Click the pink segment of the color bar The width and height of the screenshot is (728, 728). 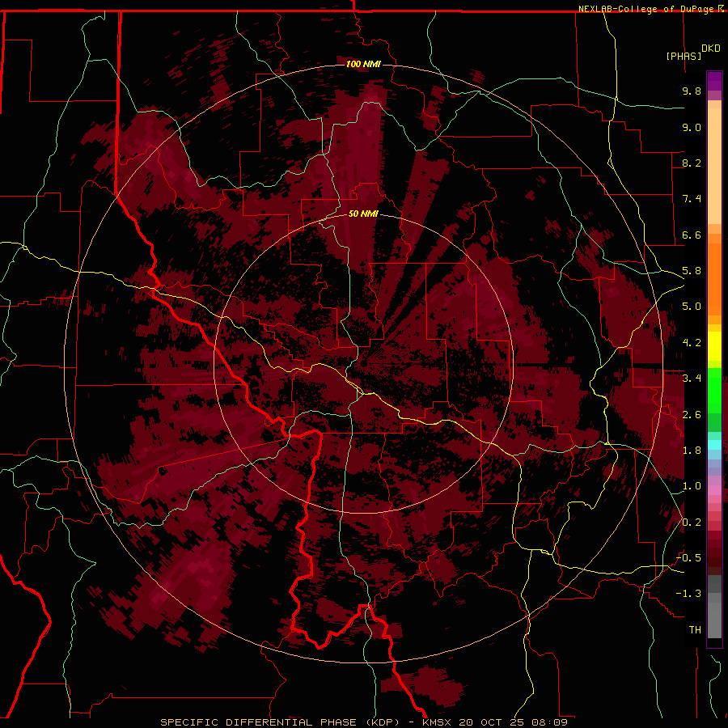[714, 490]
